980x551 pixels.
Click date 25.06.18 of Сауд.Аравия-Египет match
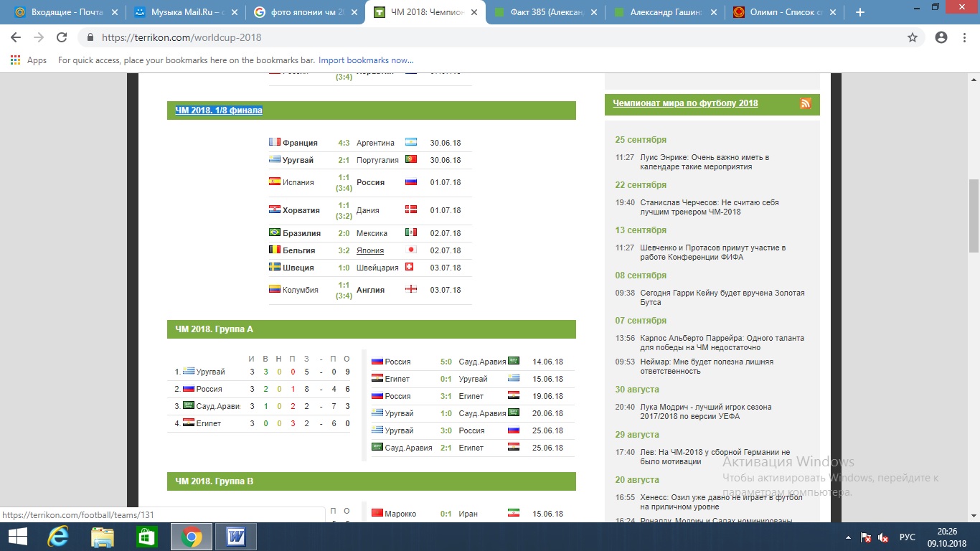pos(548,448)
